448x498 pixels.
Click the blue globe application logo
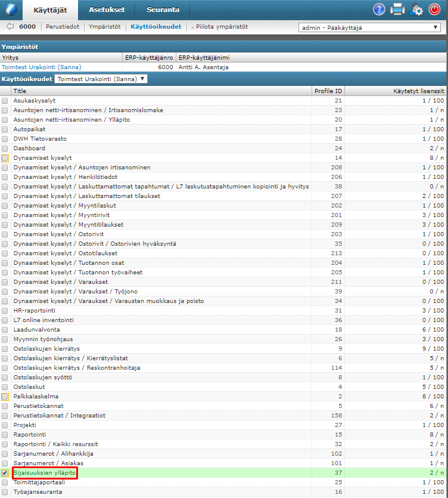click(11, 10)
